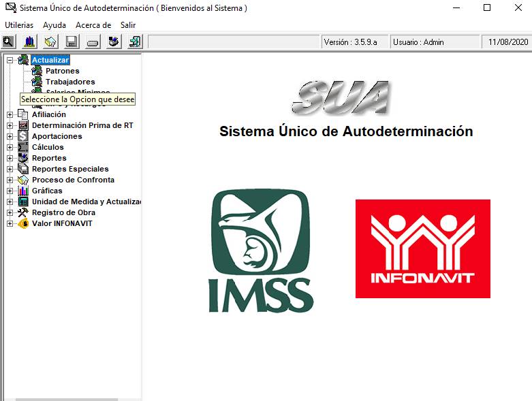Click the printer reports toolbar icon
532x401 pixels.
(114, 42)
